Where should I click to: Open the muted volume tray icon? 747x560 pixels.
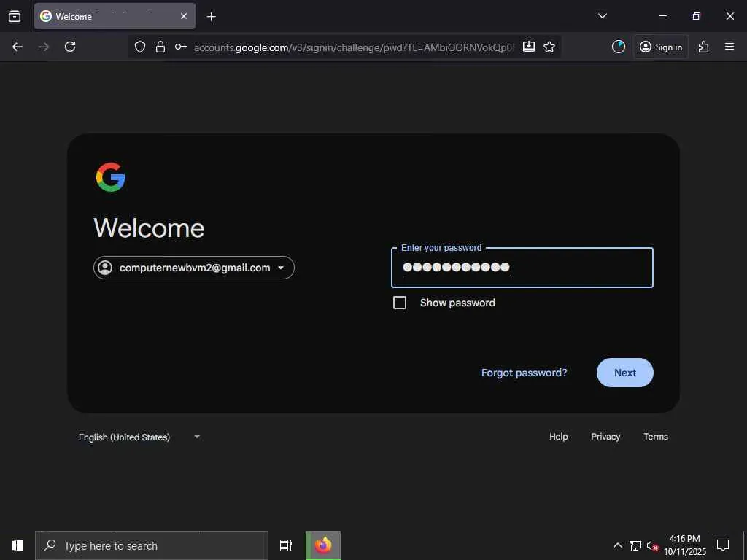pyautogui.click(x=652, y=545)
